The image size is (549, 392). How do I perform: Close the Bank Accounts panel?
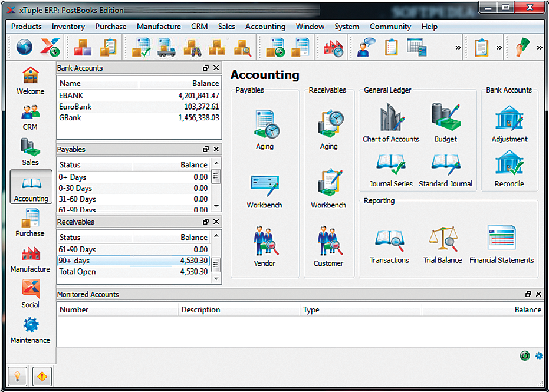pyautogui.click(x=216, y=68)
